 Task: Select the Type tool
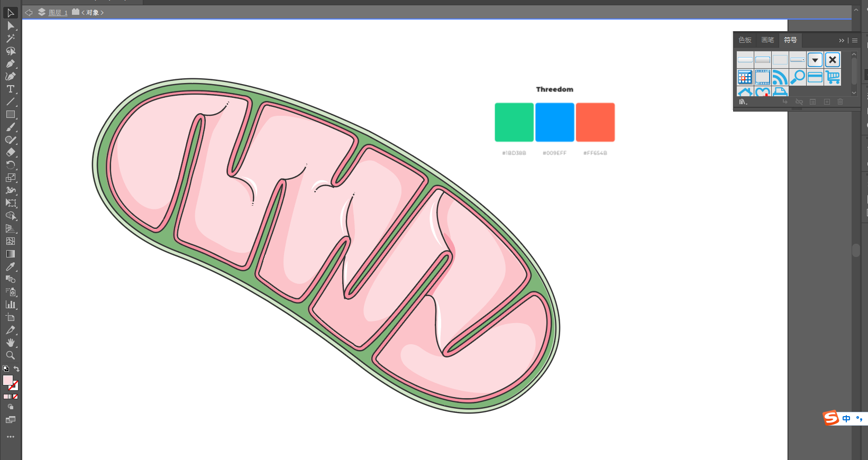(x=11, y=89)
